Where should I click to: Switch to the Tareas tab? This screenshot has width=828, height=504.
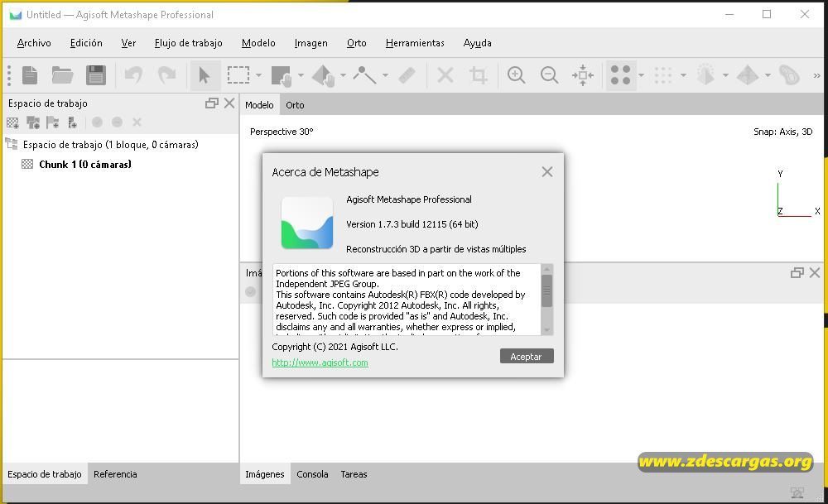click(x=354, y=474)
